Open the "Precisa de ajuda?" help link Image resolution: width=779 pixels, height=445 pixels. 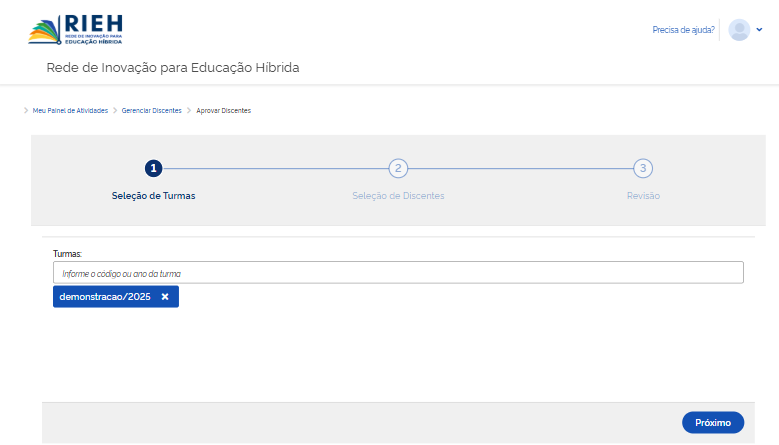tap(683, 30)
